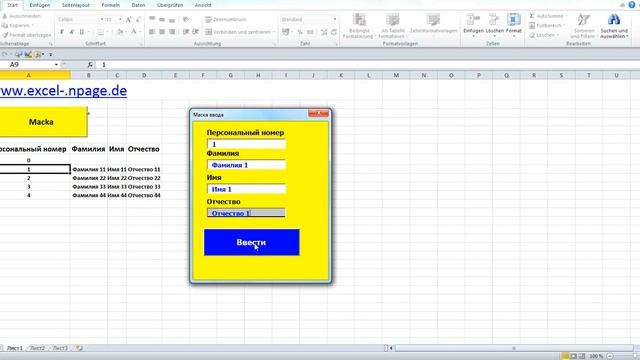Image resolution: width=640 pixels, height=360 pixels.
Task: Open the excel-.npage.de hyperlink
Action: (63, 91)
